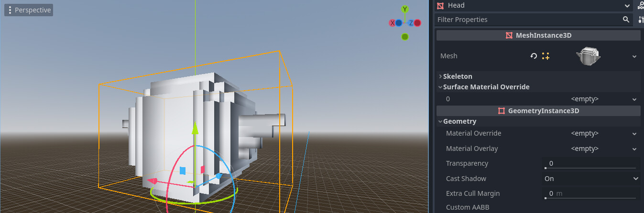Open documentation icon beside Head
Image resolution: width=644 pixels, height=213 pixels.
click(x=641, y=6)
